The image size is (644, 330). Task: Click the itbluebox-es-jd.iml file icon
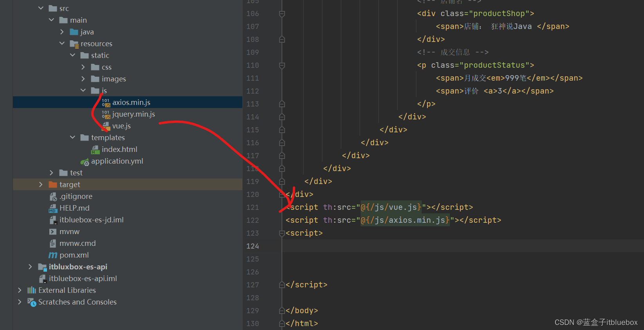53,220
